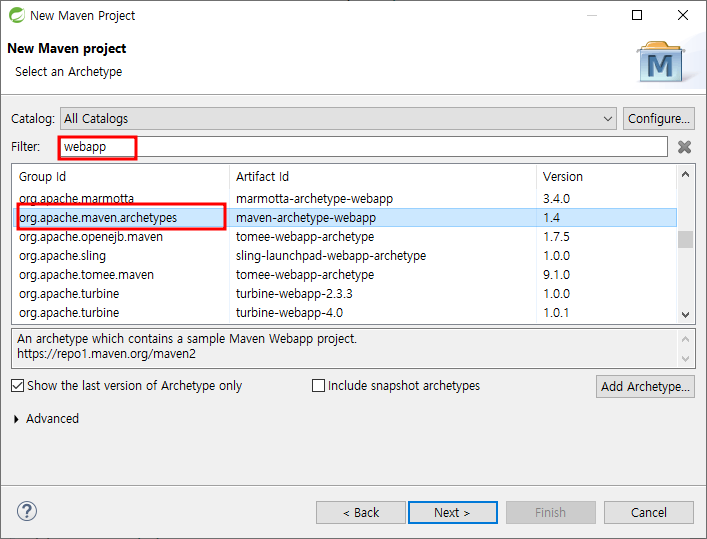Click the Configure... button
The height and width of the screenshot is (539, 707).
pos(658,119)
